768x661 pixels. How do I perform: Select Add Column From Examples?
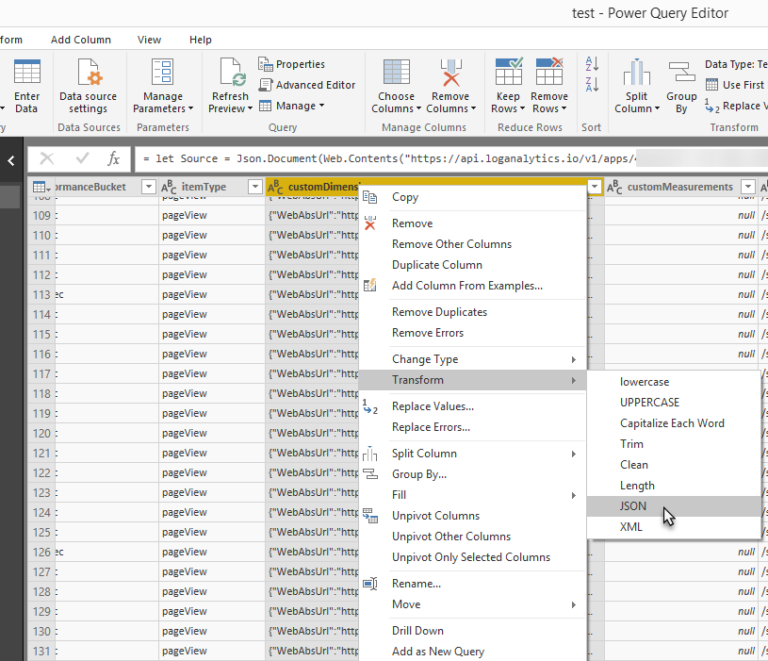(x=473, y=285)
